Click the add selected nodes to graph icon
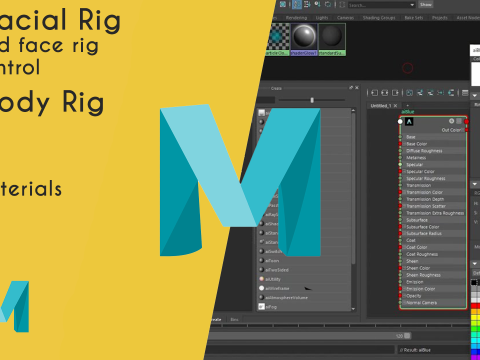Screen dimensions: 480x360 pyautogui.click(x=420, y=93)
